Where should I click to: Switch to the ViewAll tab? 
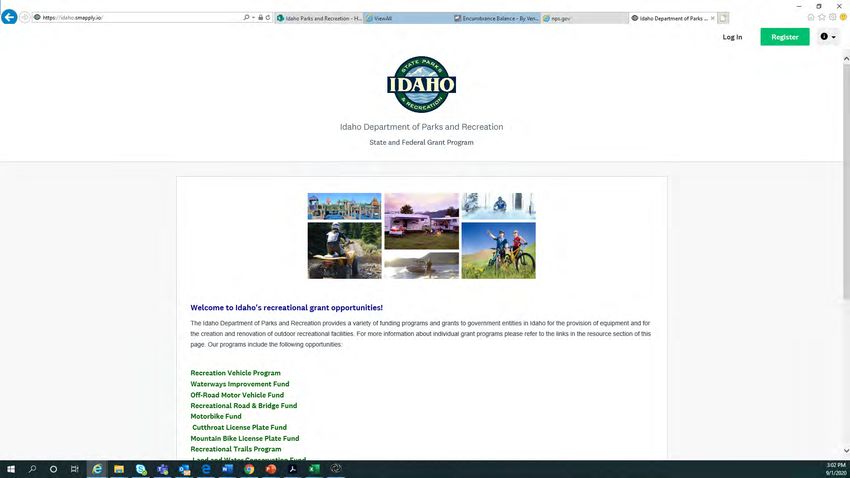pyautogui.click(x=408, y=18)
